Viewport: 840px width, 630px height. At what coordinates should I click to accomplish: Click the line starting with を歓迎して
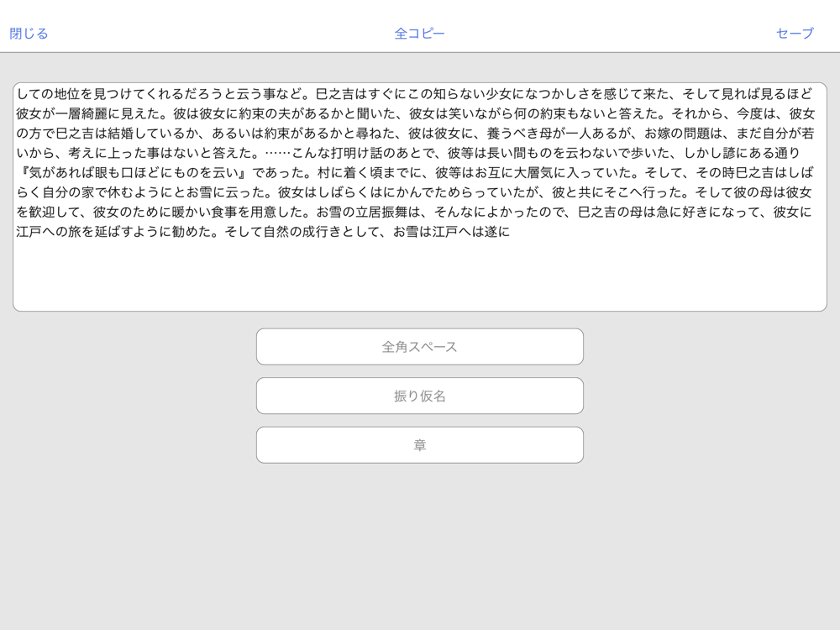click(414, 213)
